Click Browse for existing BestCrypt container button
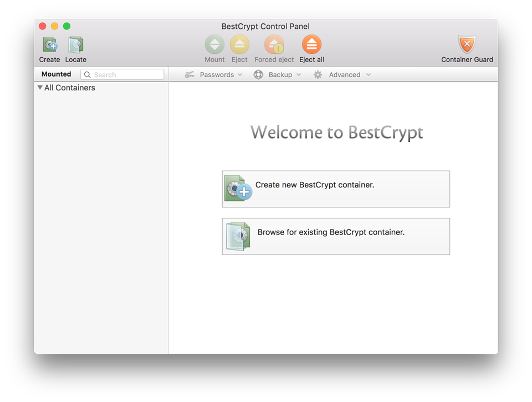Image resolution: width=532 pixels, height=402 pixels. [x=336, y=236]
